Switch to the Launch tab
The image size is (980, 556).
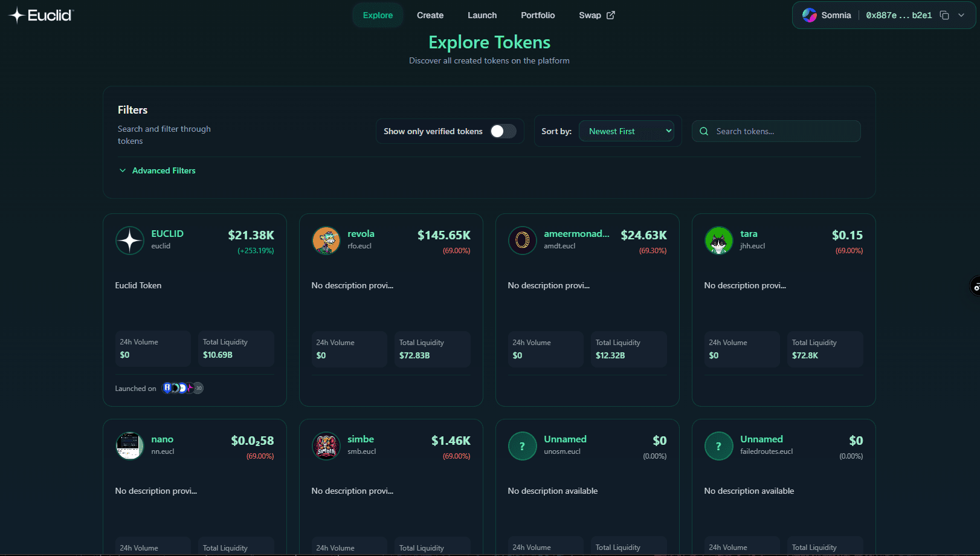(482, 15)
